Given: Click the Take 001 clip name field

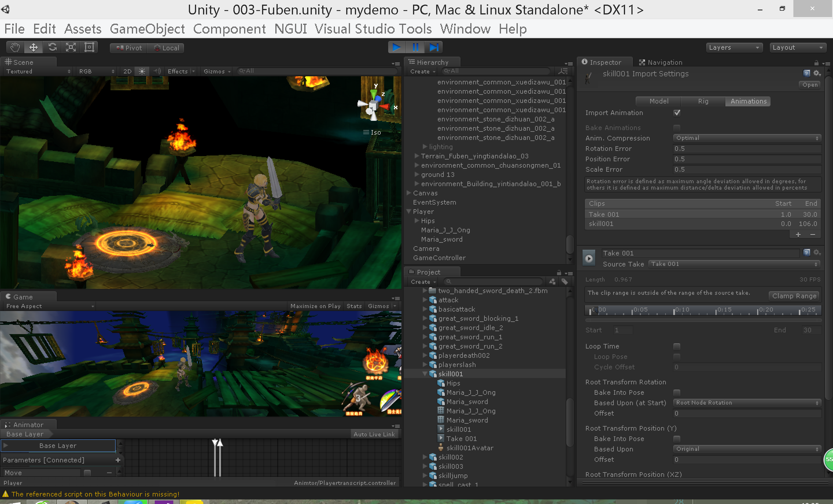Looking at the screenshot, I should [700, 253].
